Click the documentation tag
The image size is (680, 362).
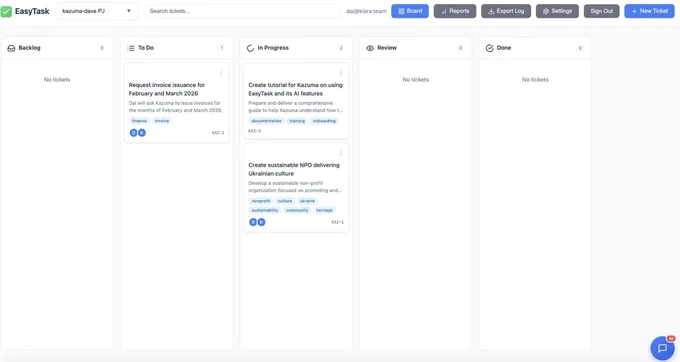pyautogui.click(x=267, y=121)
